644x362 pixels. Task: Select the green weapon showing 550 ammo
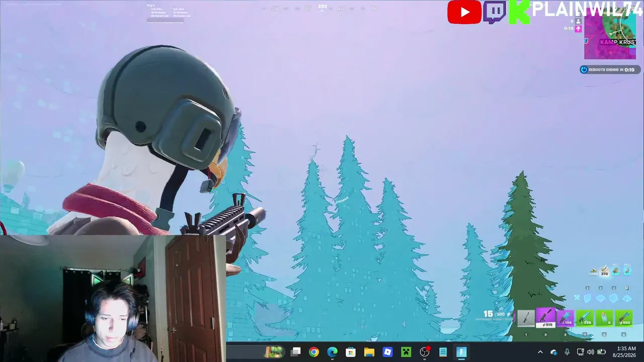pyautogui.click(x=624, y=318)
